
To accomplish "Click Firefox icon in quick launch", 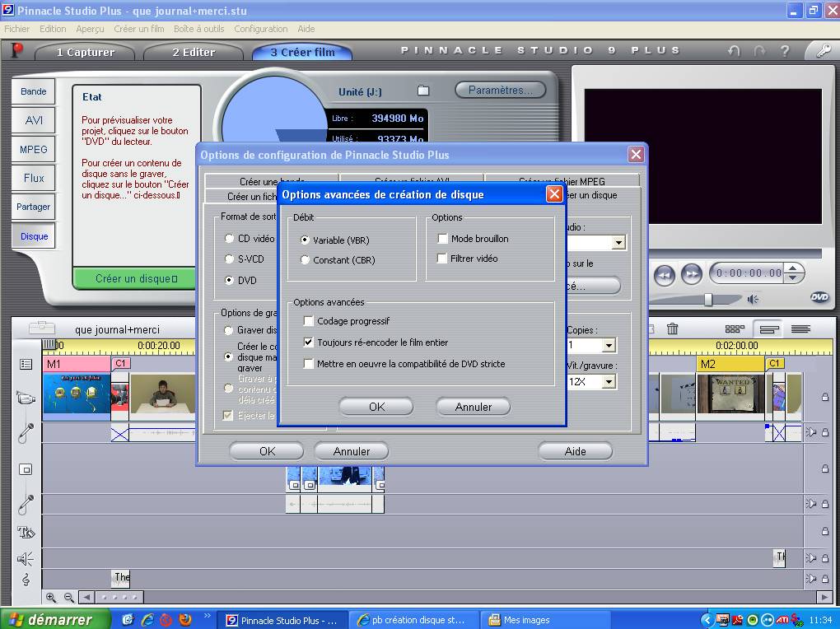I will (x=185, y=619).
